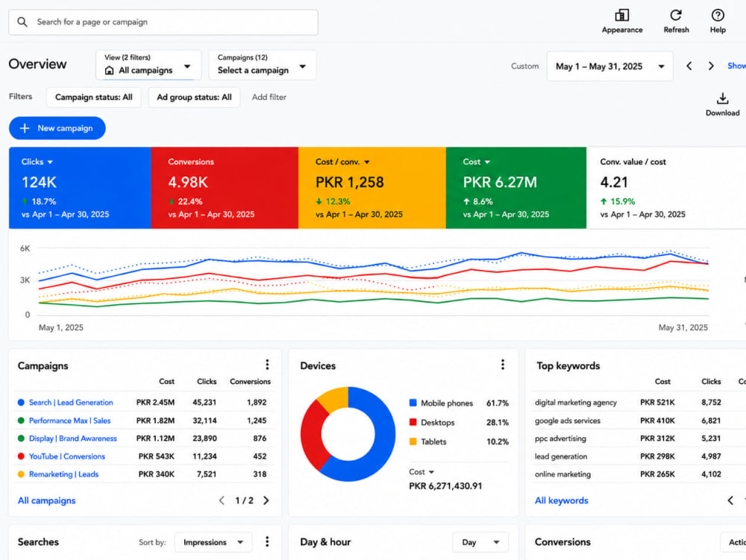
Task: Click the search for a page or campaign field
Action: point(163,22)
